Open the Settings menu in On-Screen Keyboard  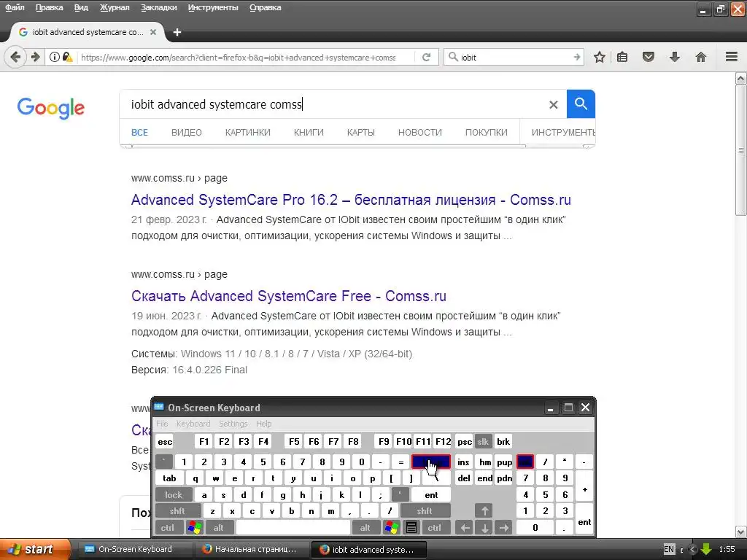[x=233, y=424]
